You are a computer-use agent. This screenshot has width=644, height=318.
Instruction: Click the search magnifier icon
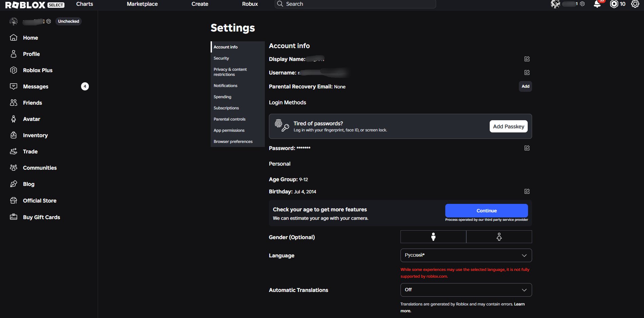click(280, 4)
